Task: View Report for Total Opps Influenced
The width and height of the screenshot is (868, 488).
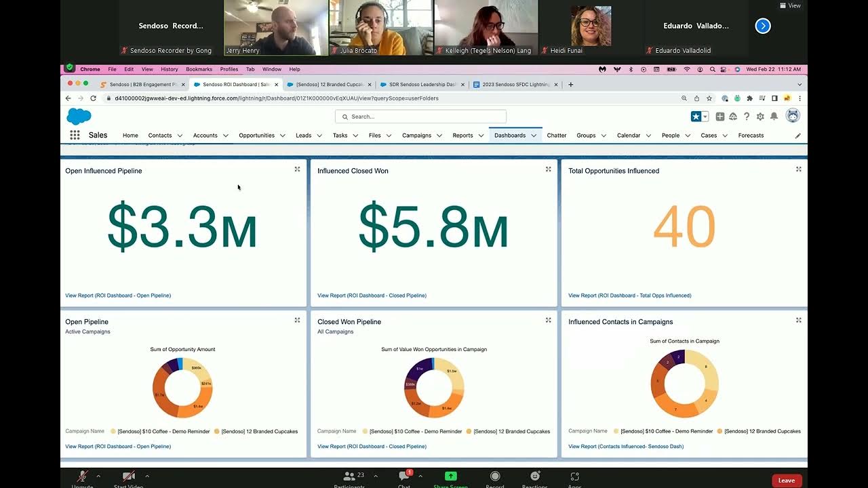Action: (630, 296)
